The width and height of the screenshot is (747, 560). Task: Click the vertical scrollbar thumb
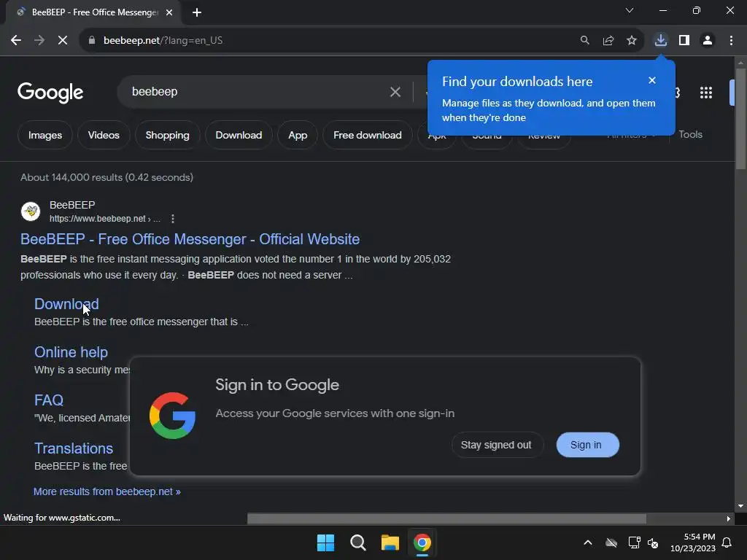click(x=740, y=119)
